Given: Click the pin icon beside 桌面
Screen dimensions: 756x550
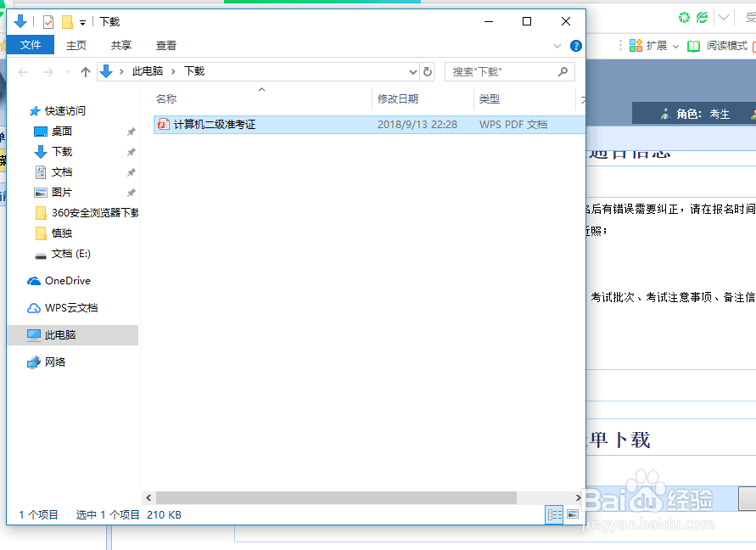Looking at the screenshot, I should point(131,132).
